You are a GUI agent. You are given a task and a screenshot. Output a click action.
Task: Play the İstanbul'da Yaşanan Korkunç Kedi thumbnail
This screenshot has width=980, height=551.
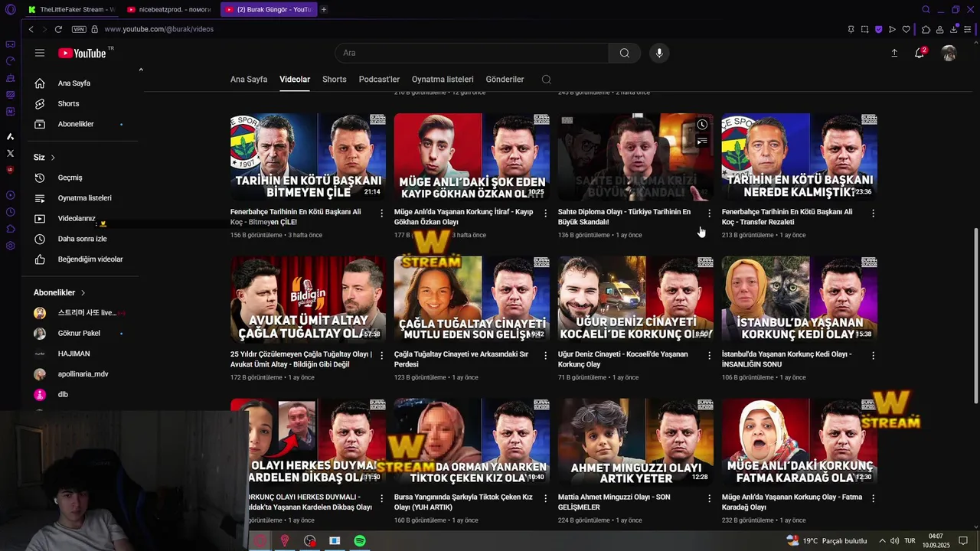pyautogui.click(x=799, y=299)
